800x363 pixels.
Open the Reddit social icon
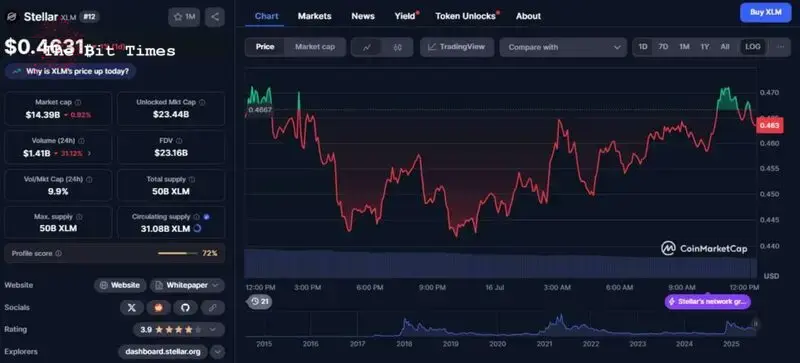pyautogui.click(x=158, y=307)
